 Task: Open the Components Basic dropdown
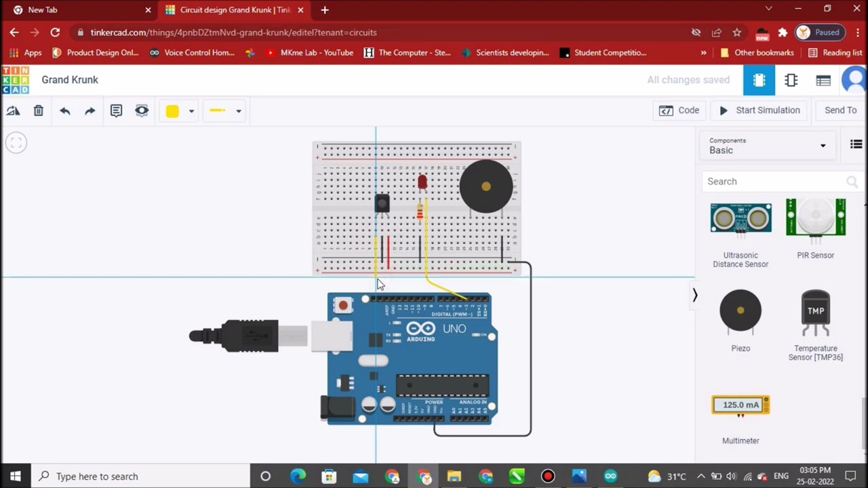click(x=768, y=146)
